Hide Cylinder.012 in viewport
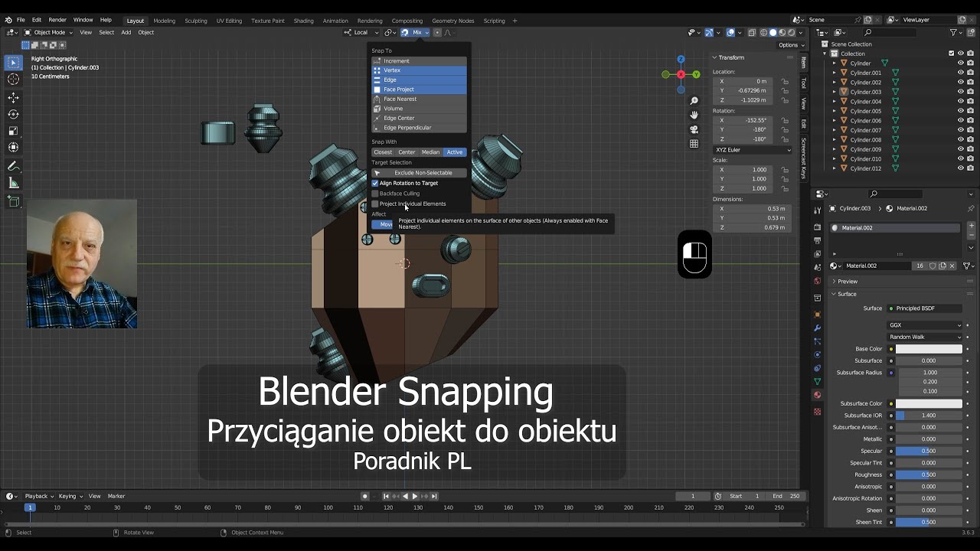Viewport: 980px width, 551px height. coord(961,168)
